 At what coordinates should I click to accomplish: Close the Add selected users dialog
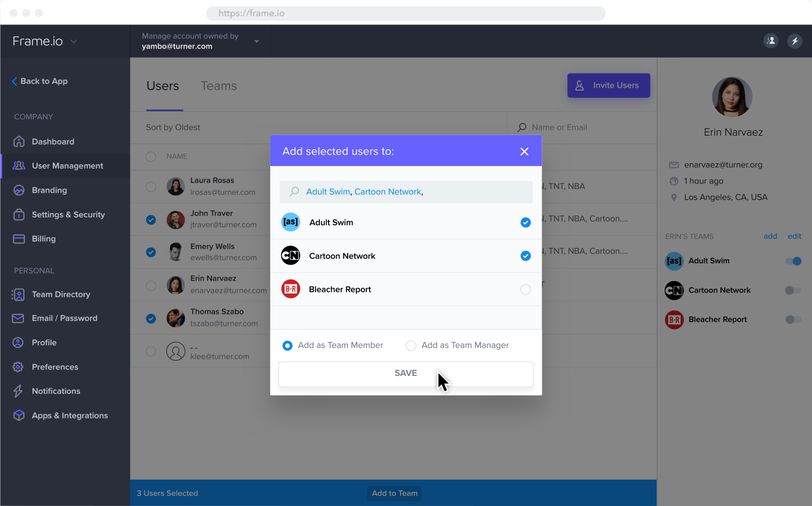click(x=524, y=151)
